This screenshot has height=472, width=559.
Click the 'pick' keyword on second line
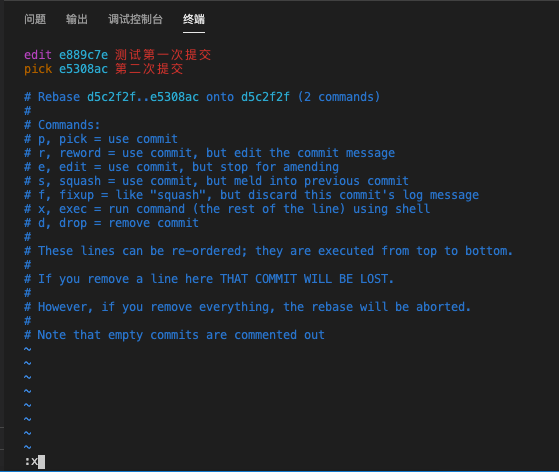(x=38, y=69)
